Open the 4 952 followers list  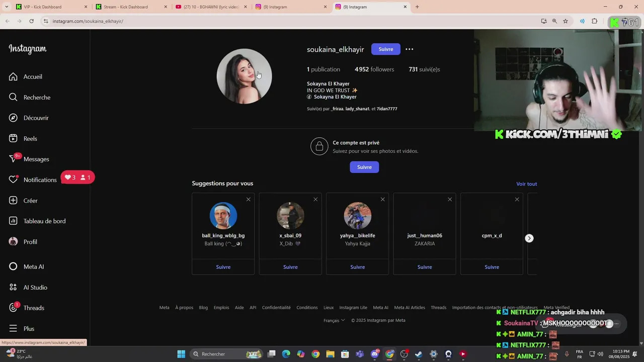click(x=374, y=69)
